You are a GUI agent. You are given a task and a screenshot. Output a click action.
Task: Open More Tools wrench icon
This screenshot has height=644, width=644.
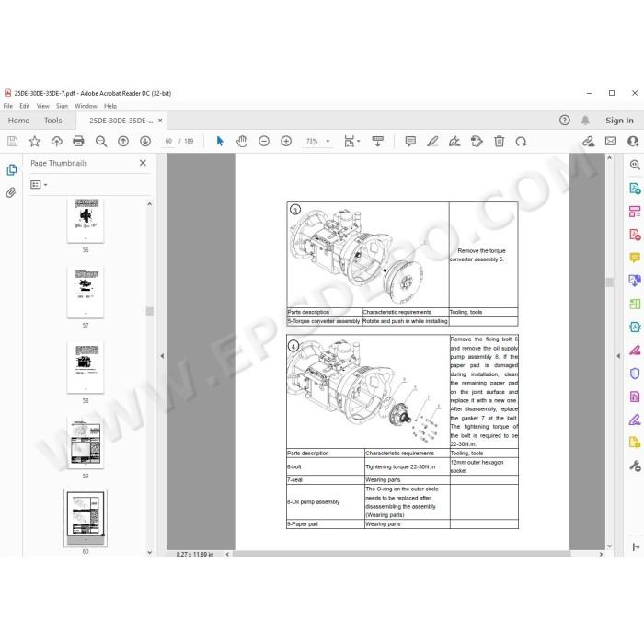click(635, 466)
